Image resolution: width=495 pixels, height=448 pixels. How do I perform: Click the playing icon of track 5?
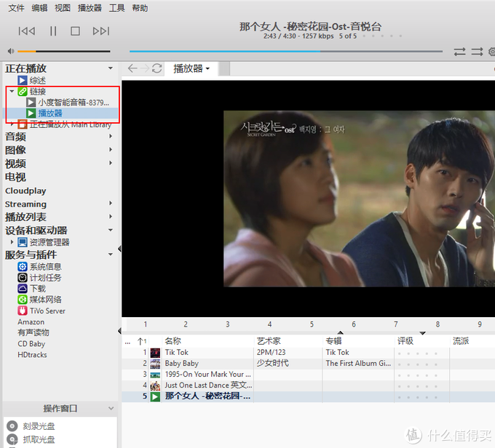tap(155, 396)
